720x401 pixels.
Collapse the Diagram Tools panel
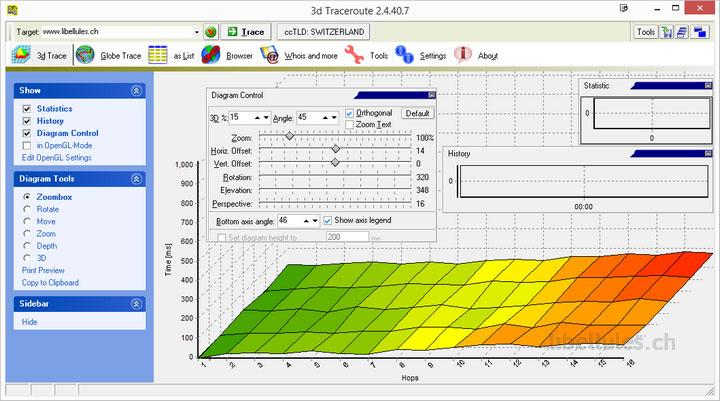pyautogui.click(x=136, y=178)
